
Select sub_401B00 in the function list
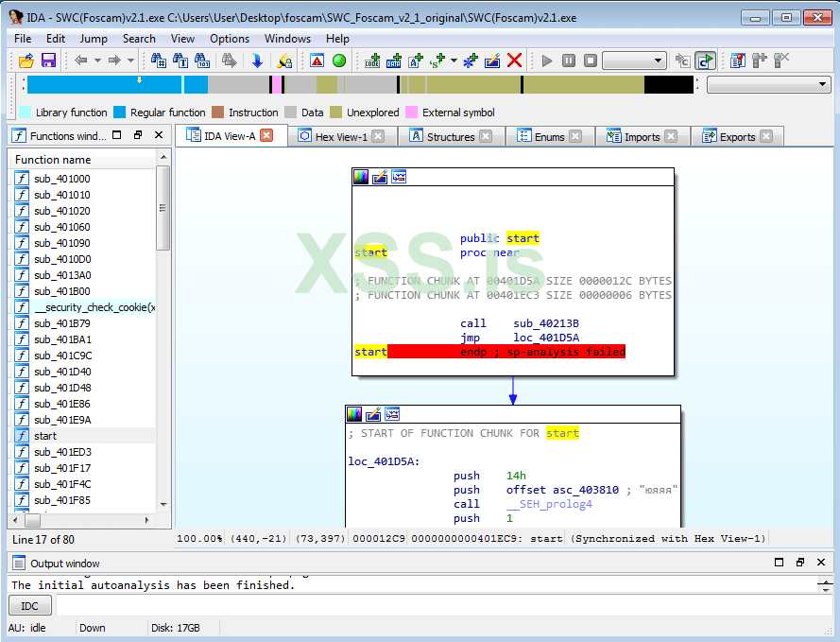(x=62, y=291)
